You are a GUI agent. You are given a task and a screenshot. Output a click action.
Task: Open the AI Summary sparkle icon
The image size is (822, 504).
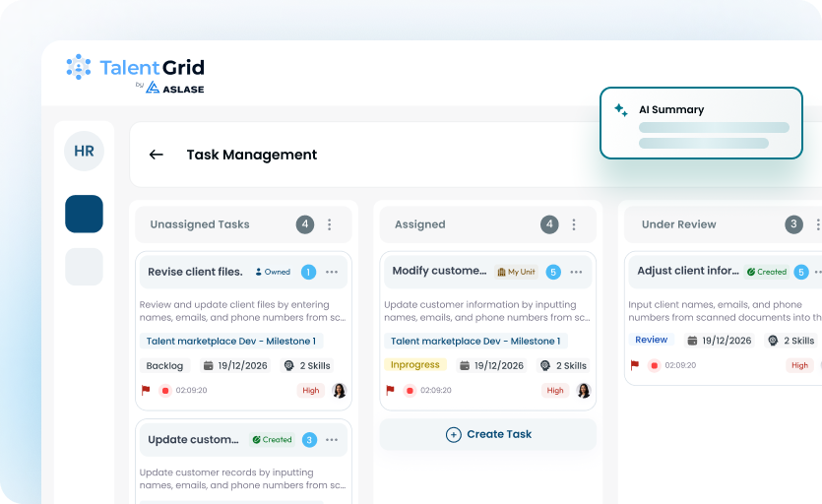click(621, 109)
